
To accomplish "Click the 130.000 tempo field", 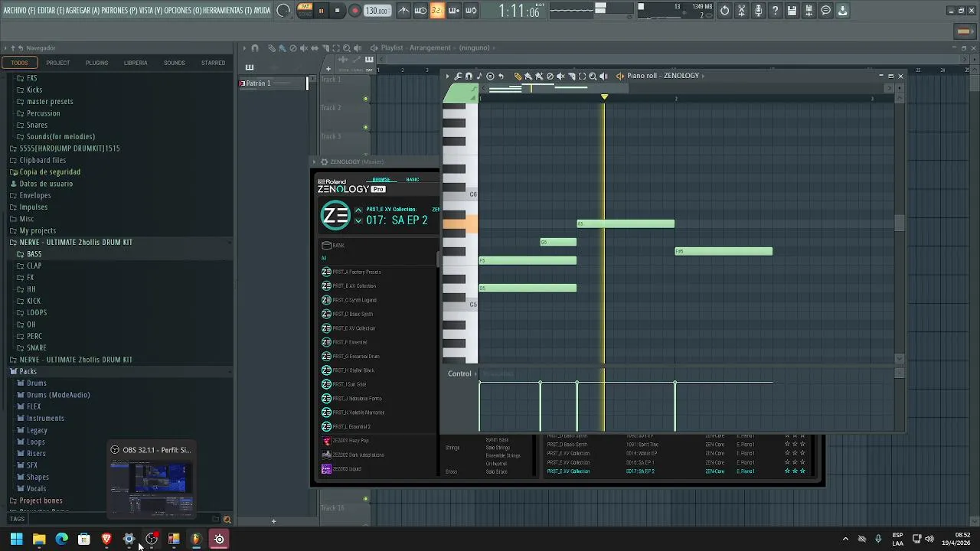I will tap(376, 11).
